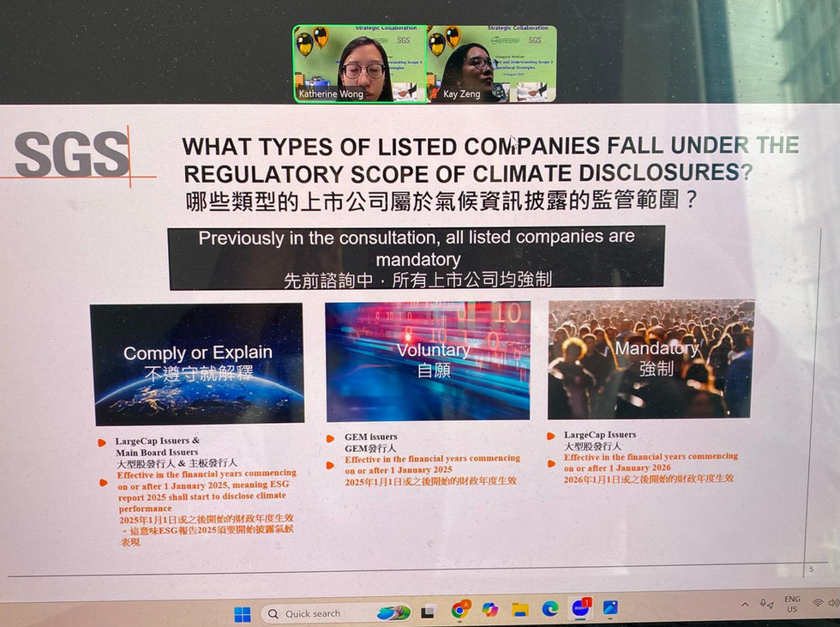This screenshot has width=840, height=627.
Task: Click the Comply or Explain image
Action: [x=196, y=363]
